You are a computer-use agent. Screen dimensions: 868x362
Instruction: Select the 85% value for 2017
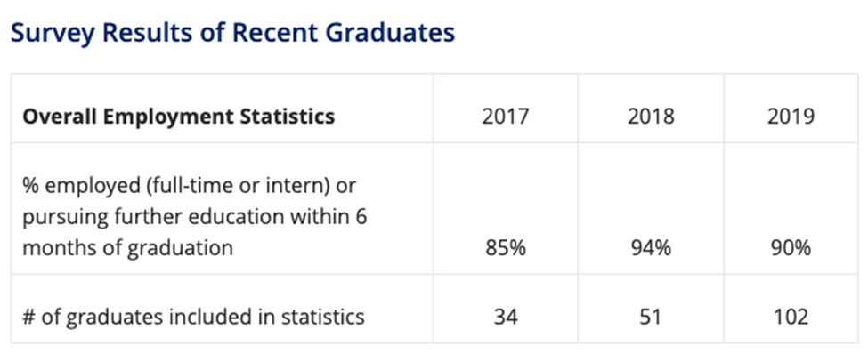[x=504, y=248]
